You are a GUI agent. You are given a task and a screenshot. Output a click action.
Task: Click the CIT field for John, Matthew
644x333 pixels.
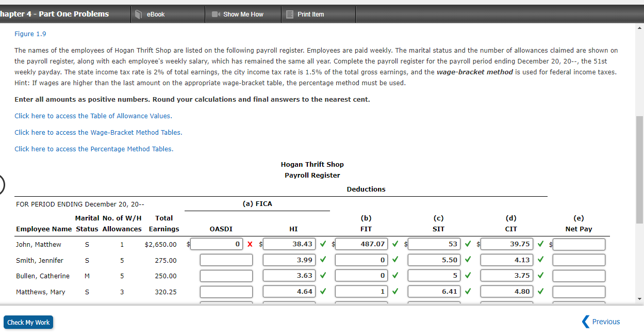click(507, 244)
